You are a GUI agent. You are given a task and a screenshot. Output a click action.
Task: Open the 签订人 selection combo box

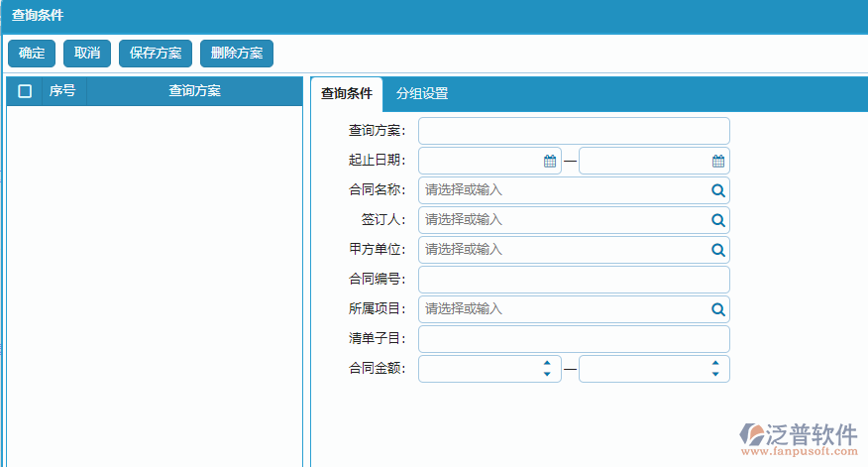coord(562,220)
